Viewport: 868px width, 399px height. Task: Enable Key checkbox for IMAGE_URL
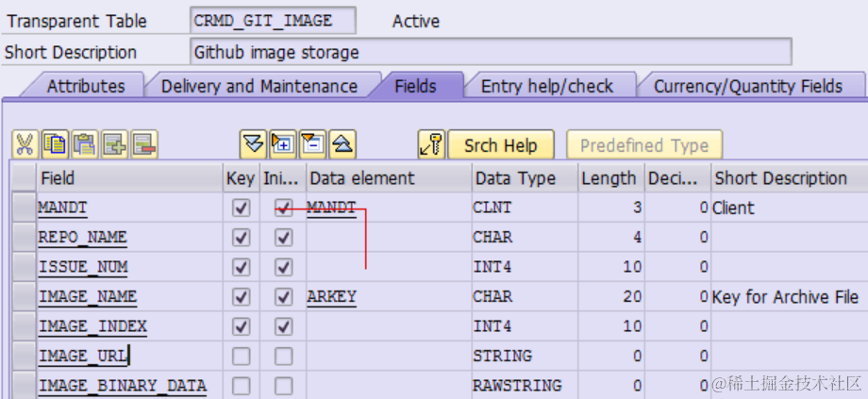click(x=241, y=357)
